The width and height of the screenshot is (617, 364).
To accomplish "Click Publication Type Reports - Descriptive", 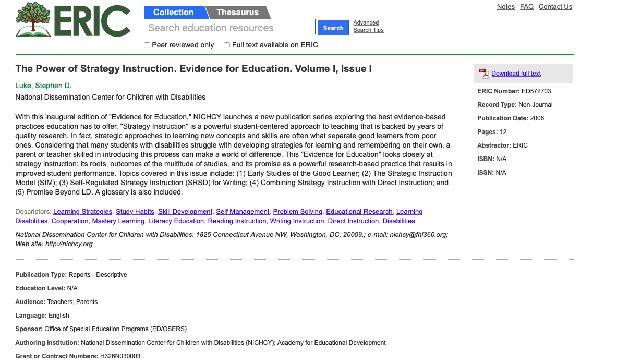I will coord(71,275).
